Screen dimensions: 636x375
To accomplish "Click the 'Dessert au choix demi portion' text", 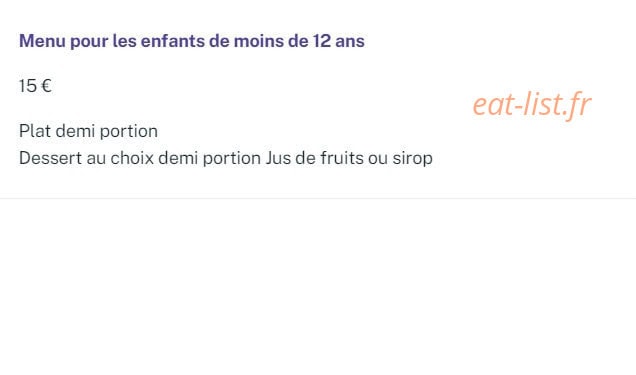I will [x=140, y=158].
